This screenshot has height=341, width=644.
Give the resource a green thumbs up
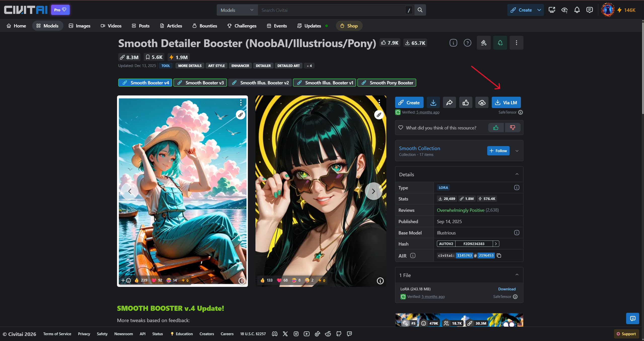point(496,128)
